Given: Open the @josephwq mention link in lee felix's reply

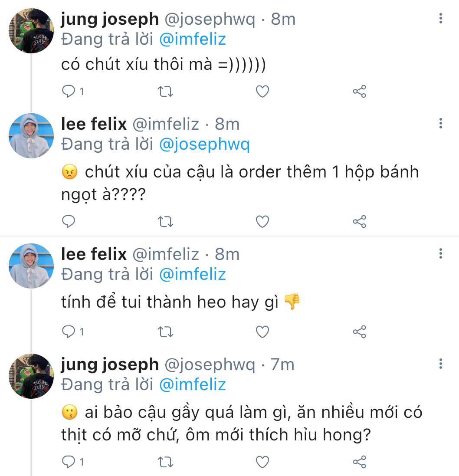Looking at the screenshot, I should [204, 144].
